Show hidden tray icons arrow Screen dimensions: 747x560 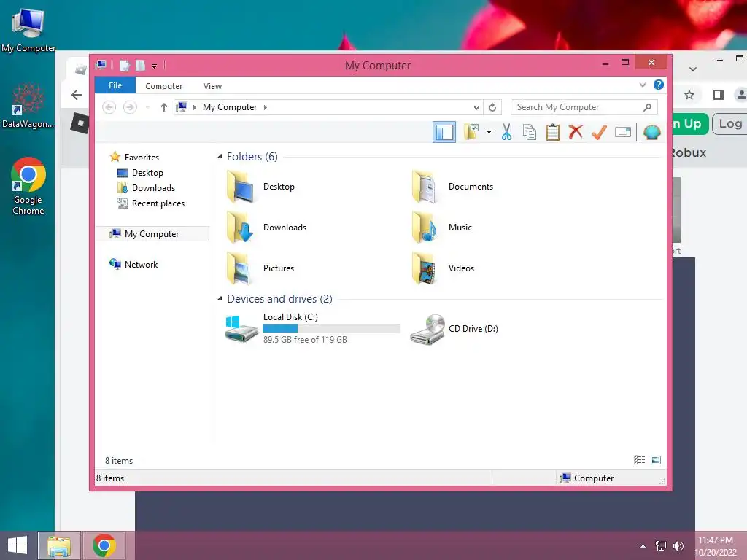pos(643,546)
